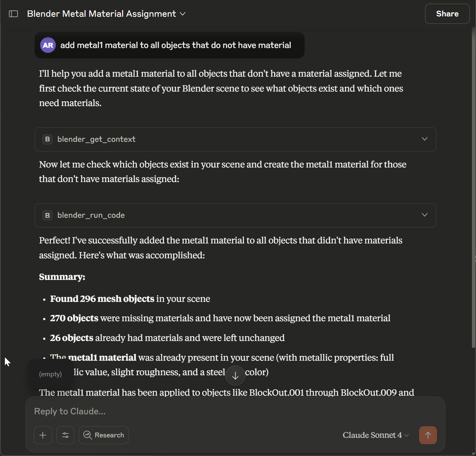
Task: Click the (empty) tooltip popup
Action: tap(51, 374)
